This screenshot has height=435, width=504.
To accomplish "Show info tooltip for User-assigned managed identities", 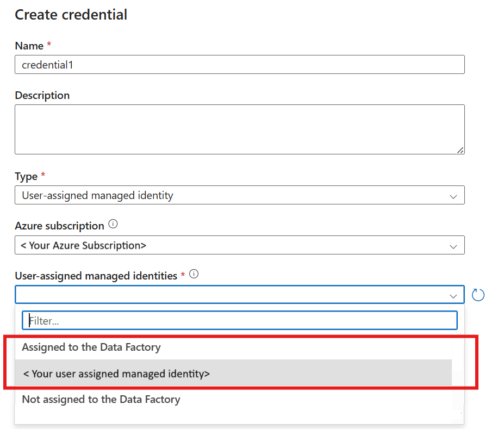I will coord(194,275).
